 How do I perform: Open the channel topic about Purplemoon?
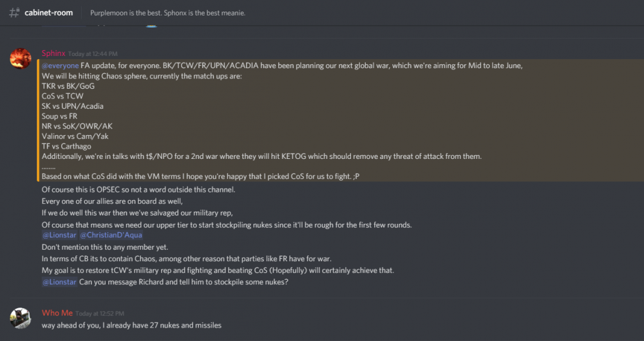pyautogui.click(x=167, y=13)
